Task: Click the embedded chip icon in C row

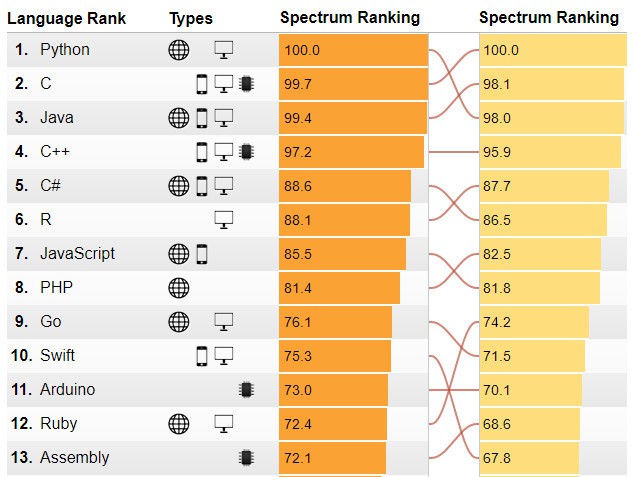Action: [x=246, y=84]
